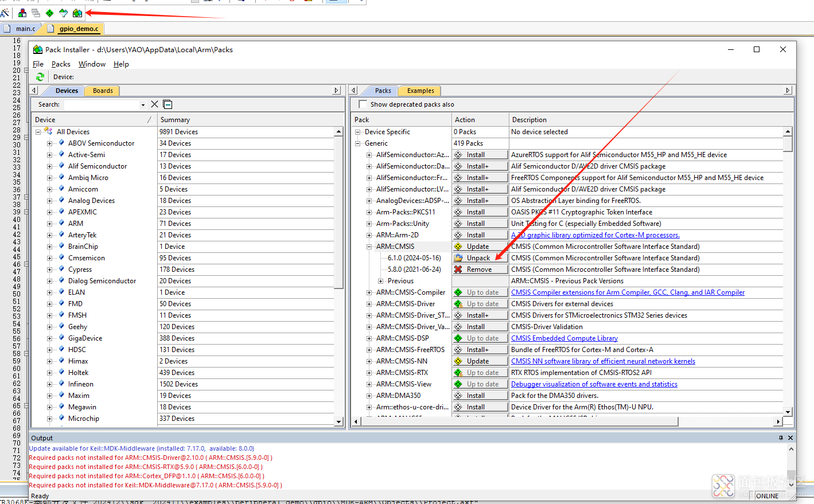Open Manage Run-Time Environment green diamond icon

(50, 13)
